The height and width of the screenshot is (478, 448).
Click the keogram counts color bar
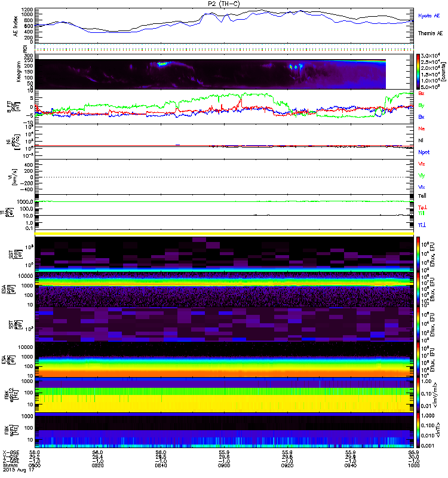[x=418, y=72]
